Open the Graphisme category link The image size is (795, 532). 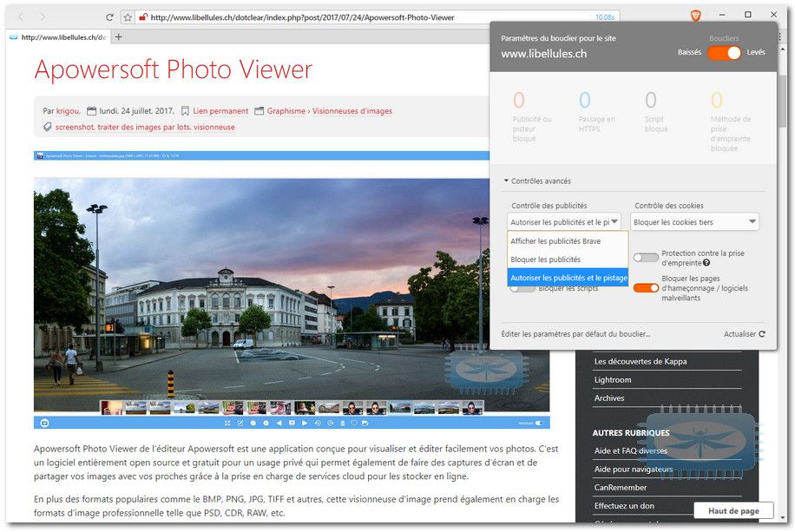tap(286, 110)
